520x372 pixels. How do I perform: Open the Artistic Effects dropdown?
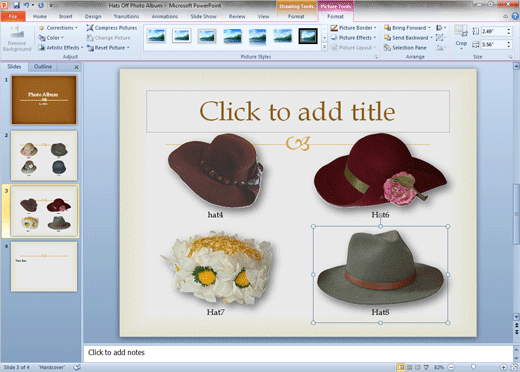(x=61, y=48)
